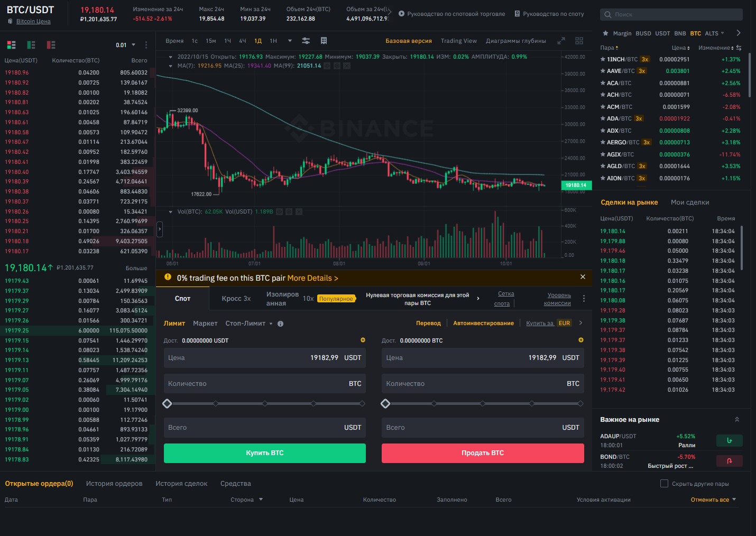The image size is (756, 536).
Task: Open info icon beside Stop-Limit
Action: coord(280,324)
